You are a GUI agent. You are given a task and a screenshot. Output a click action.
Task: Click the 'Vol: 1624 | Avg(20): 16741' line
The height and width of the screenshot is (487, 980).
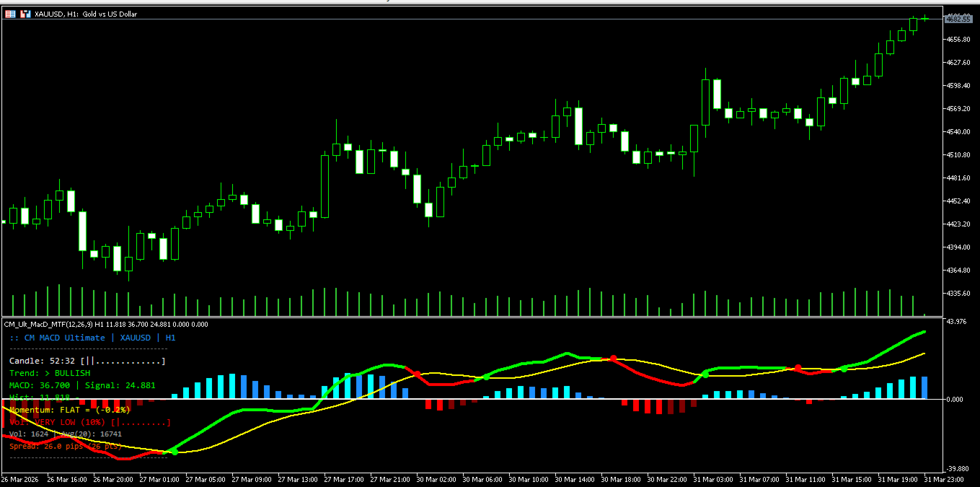pyautogui.click(x=66, y=434)
